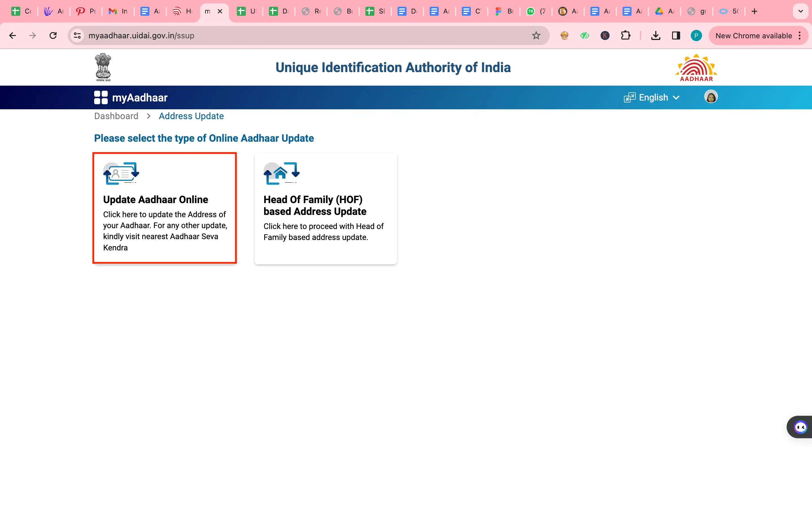812x507 pixels.
Task: Click the Head of Family HOF icon
Action: (x=281, y=173)
